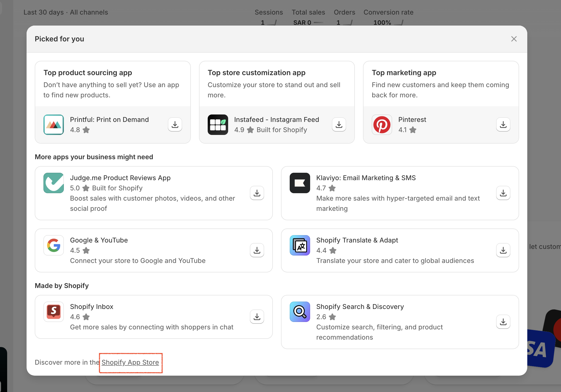561x392 pixels.
Task: Click Pinterest install download button
Action: pyautogui.click(x=503, y=125)
